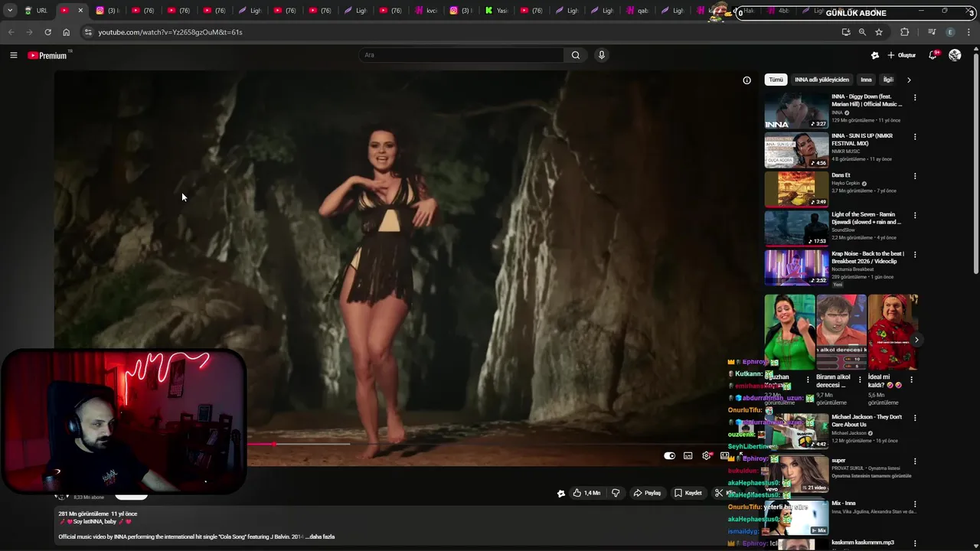Click the Oluştur create button
Viewport: 980px width, 551px height.
(x=901, y=55)
